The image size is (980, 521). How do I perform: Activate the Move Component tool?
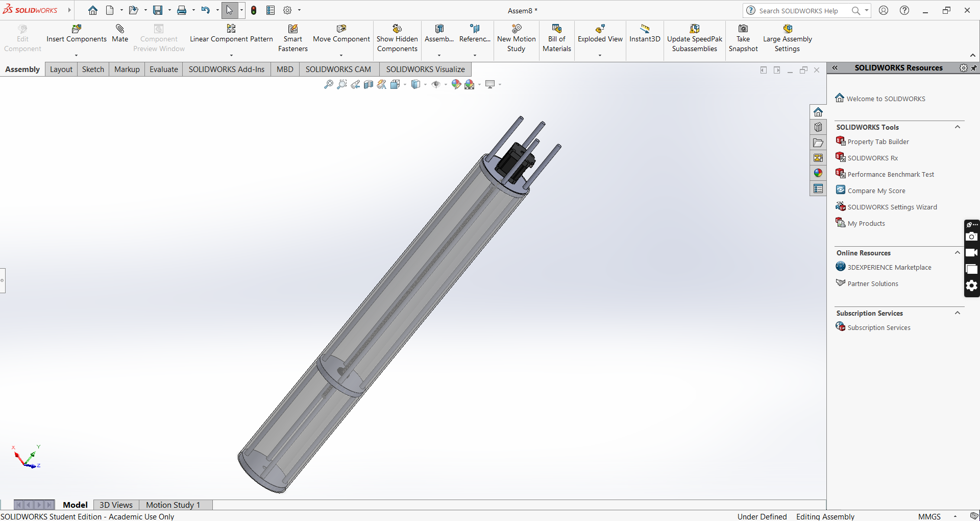341,34
